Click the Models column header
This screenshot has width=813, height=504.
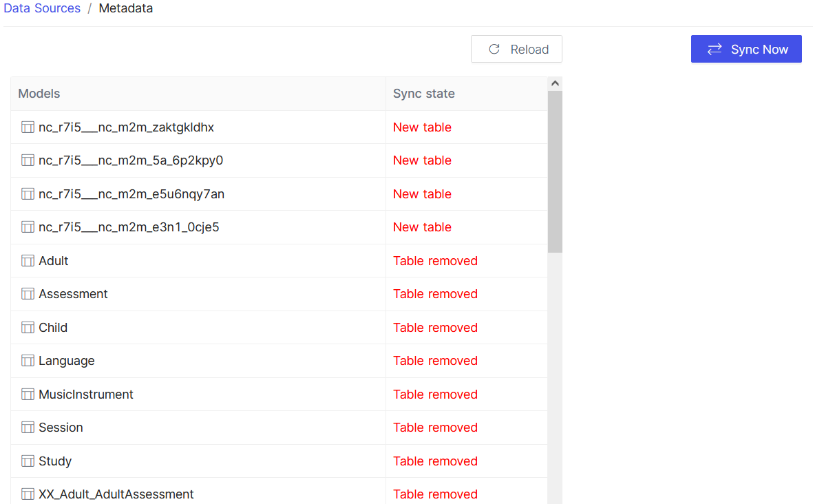(39, 93)
